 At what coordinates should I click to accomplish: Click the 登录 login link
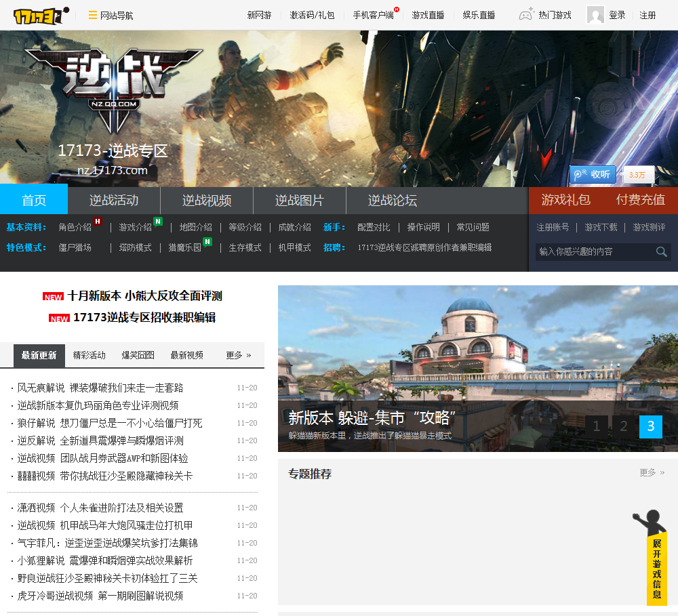pos(617,15)
